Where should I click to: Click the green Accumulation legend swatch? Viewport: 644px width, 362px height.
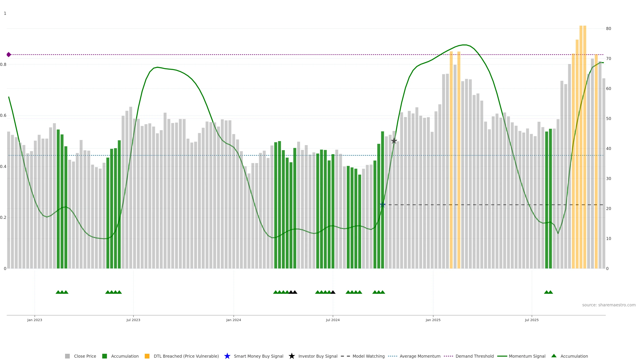(x=104, y=356)
